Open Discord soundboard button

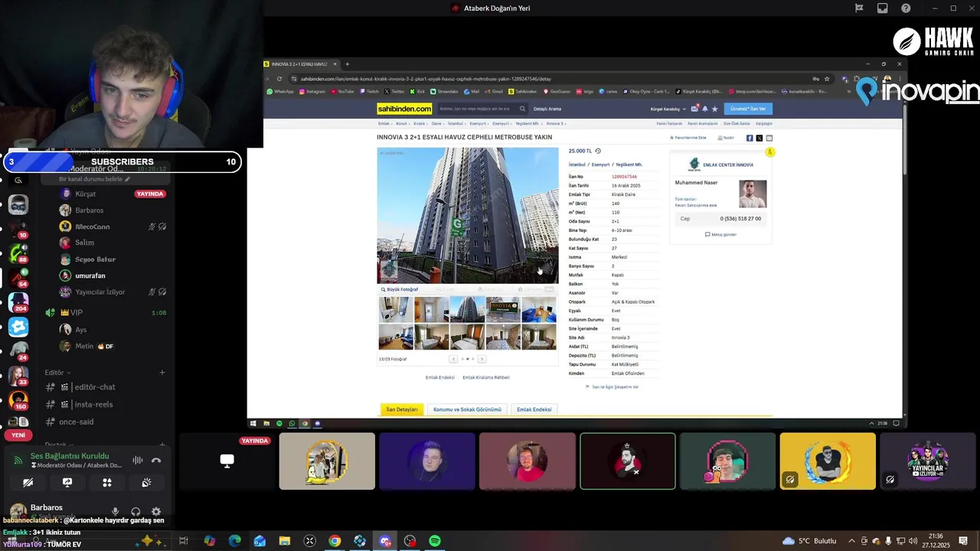tap(146, 482)
